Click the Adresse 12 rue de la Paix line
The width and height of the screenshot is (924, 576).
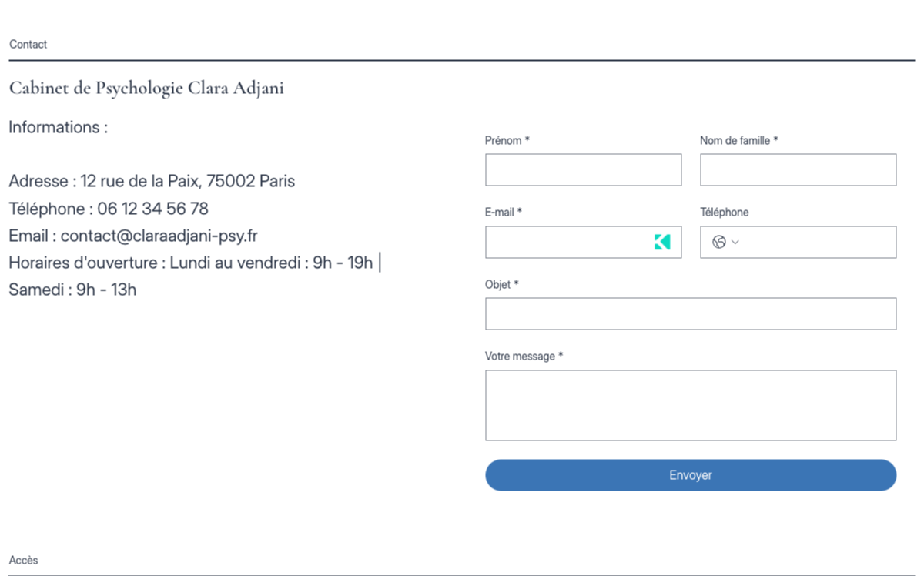pyautogui.click(x=152, y=182)
